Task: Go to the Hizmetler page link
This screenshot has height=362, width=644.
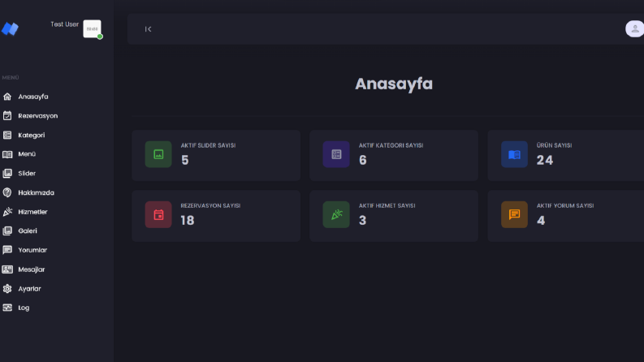Action: (32, 212)
